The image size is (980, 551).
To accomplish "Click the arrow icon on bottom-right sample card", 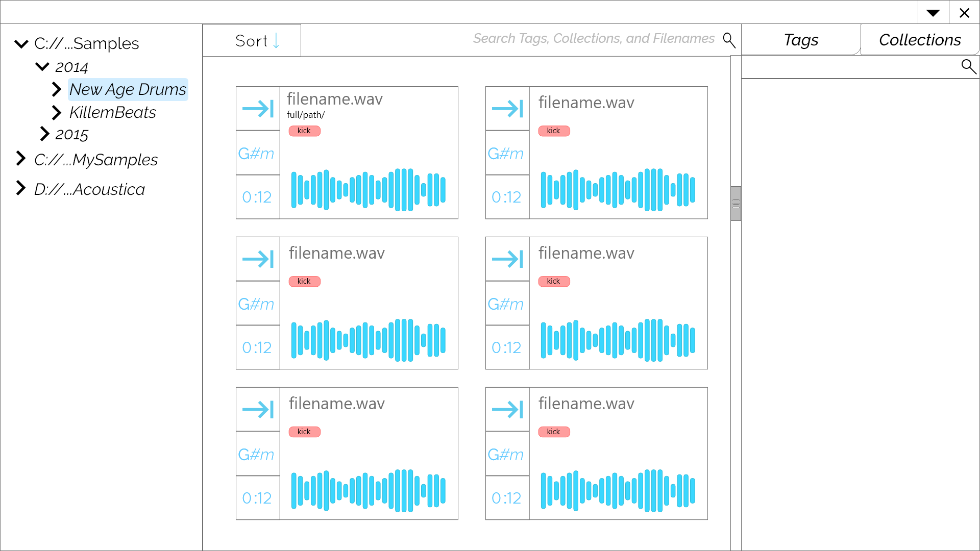I will pos(507,410).
